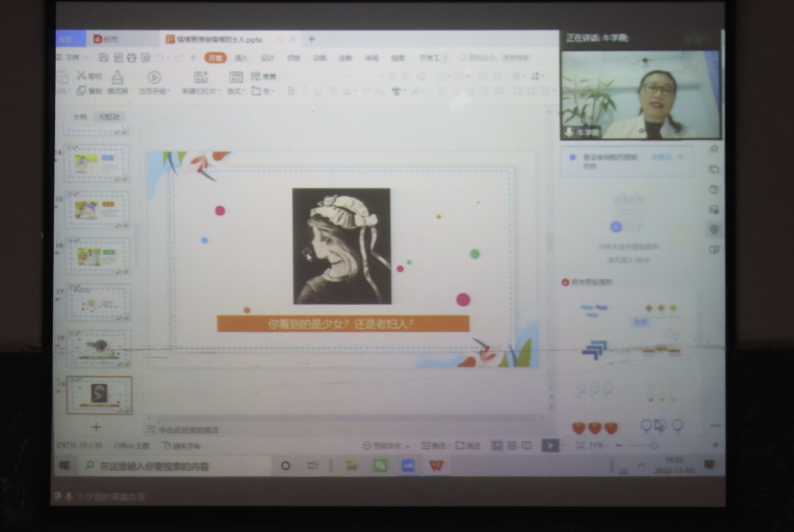Click the zoom slider in status bar
794x532 pixels.
click(x=653, y=446)
